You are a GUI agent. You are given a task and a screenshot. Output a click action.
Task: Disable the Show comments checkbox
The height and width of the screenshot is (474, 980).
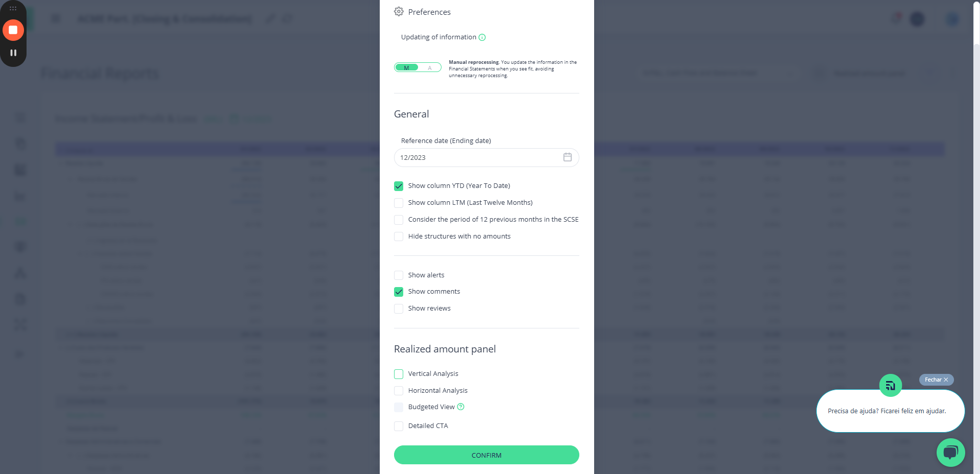[399, 292]
